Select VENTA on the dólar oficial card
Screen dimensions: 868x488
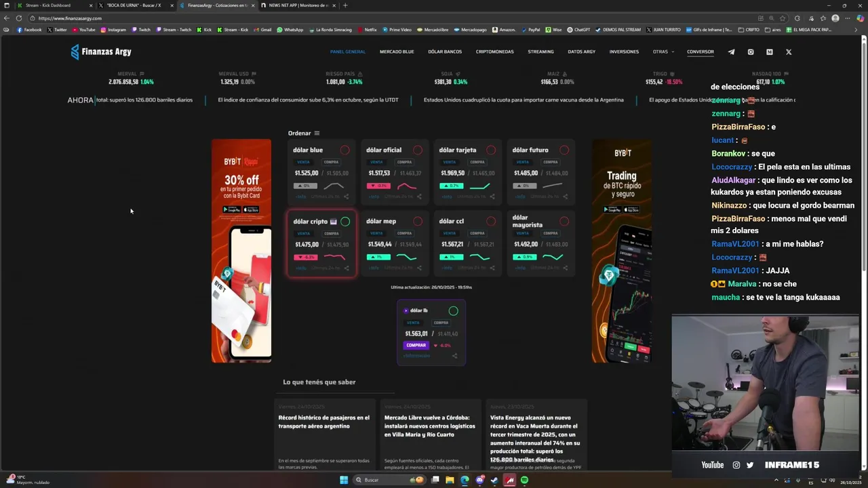click(x=376, y=162)
